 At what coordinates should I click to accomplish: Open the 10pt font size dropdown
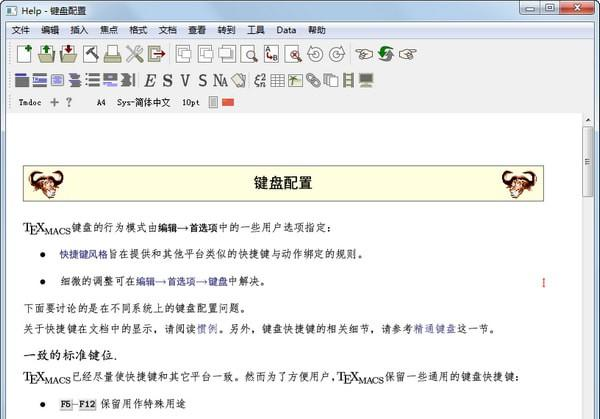pyautogui.click(x=191, y=103)
